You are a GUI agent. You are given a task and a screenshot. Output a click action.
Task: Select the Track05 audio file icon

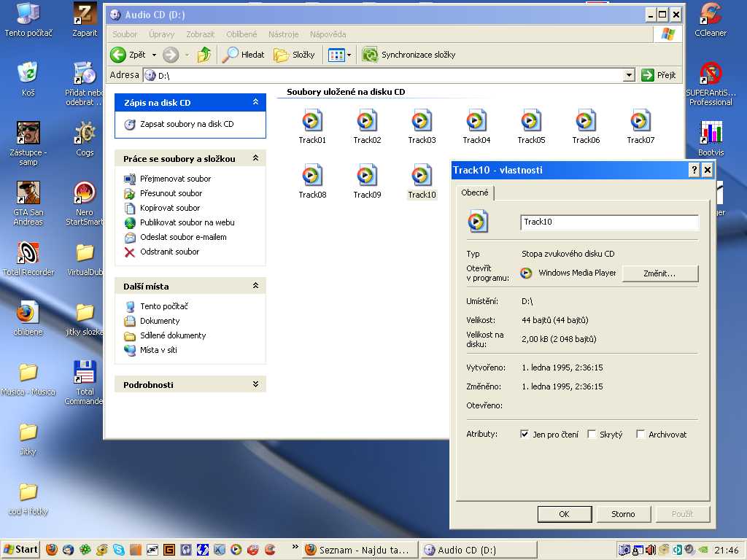(x=531, y=121)
